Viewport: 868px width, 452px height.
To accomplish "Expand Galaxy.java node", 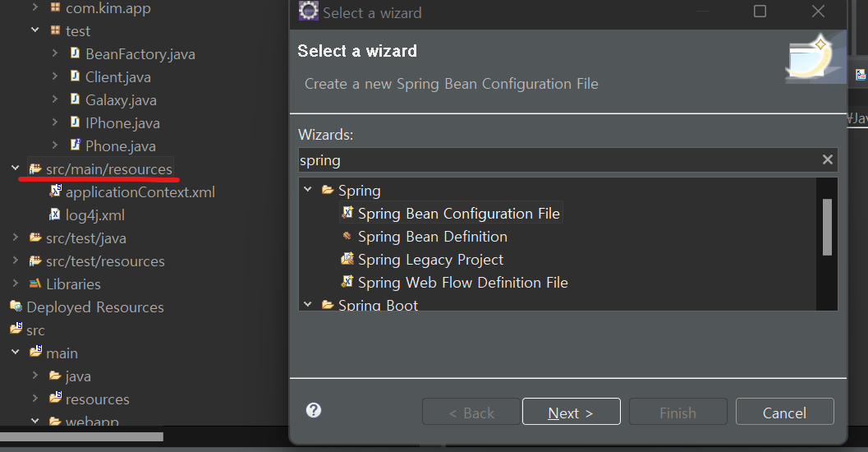I will point(55,99).
